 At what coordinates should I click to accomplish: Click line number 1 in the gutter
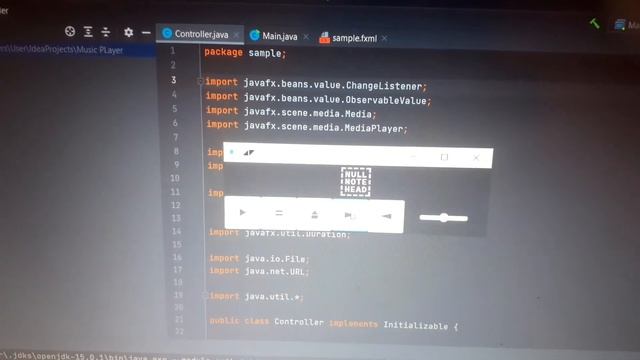pos(173,51)
